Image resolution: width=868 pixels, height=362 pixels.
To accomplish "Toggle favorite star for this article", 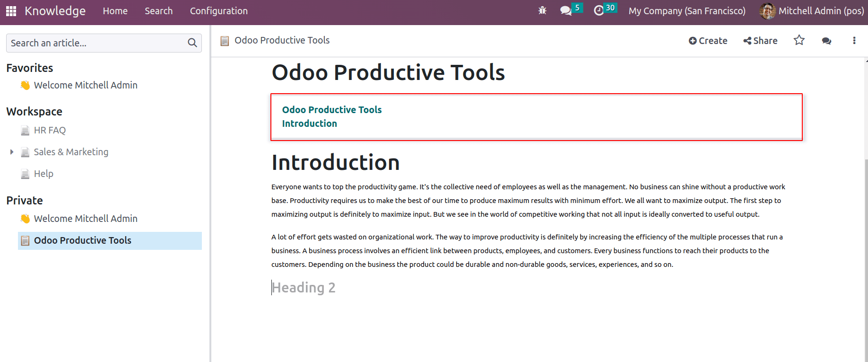I will [799, 40].
